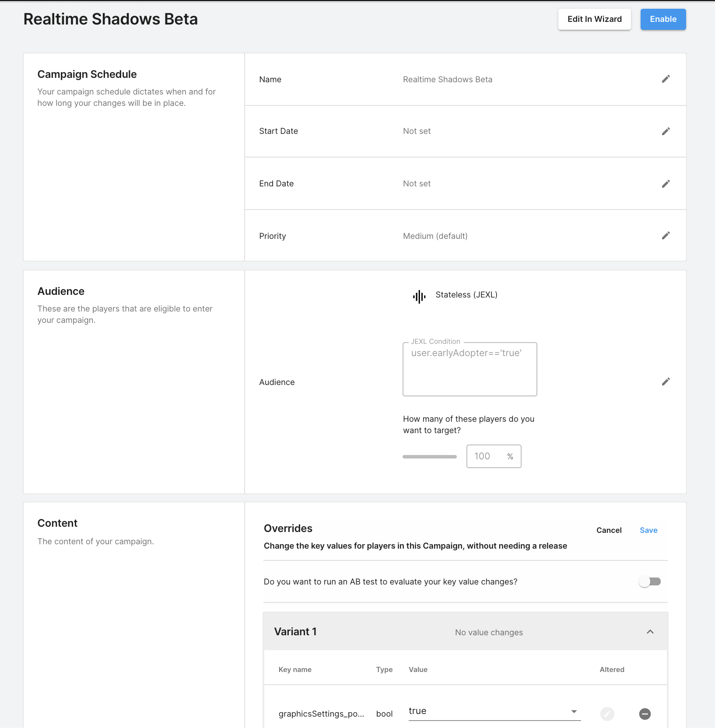The image size is (715, 728).
Task: Collapse the Variant 1 section
Action: [650, 631]
